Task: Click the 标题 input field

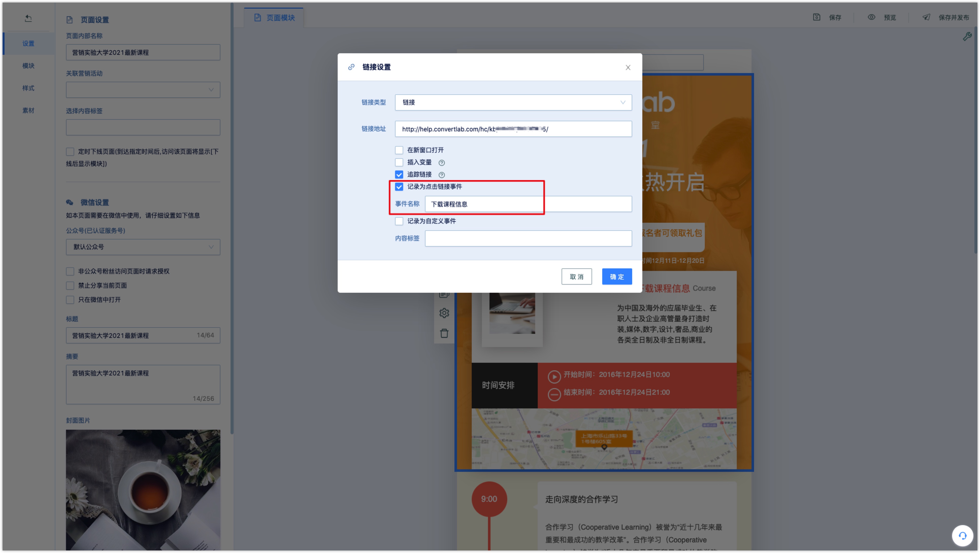Action: (143, 335)
